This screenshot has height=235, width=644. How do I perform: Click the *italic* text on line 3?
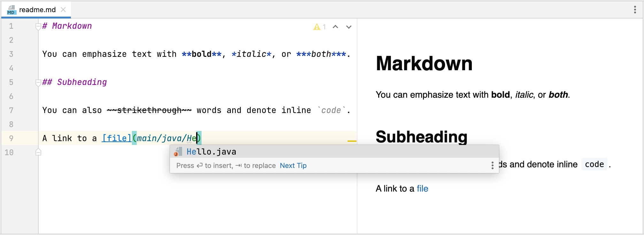[x=251, y=54]
